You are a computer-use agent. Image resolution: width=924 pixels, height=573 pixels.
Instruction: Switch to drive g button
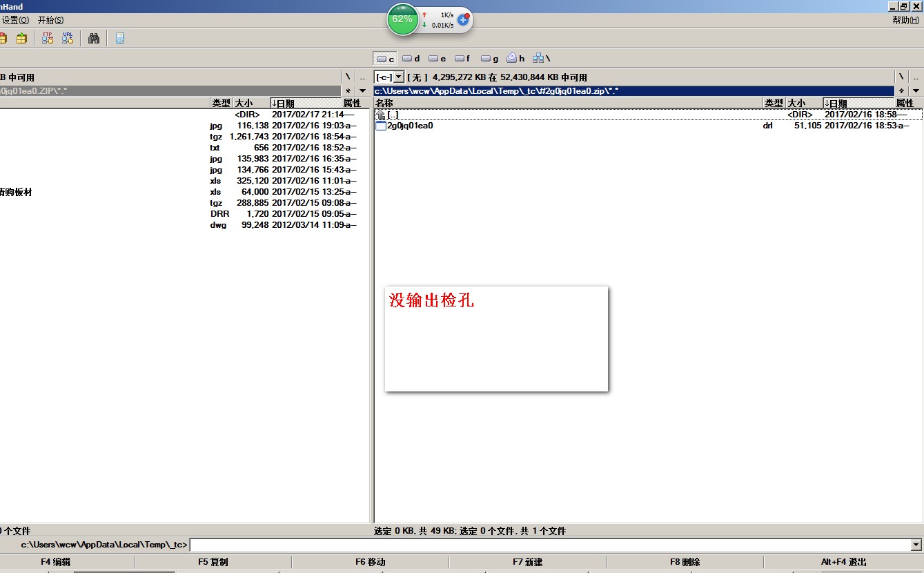(x=490, y=59)
